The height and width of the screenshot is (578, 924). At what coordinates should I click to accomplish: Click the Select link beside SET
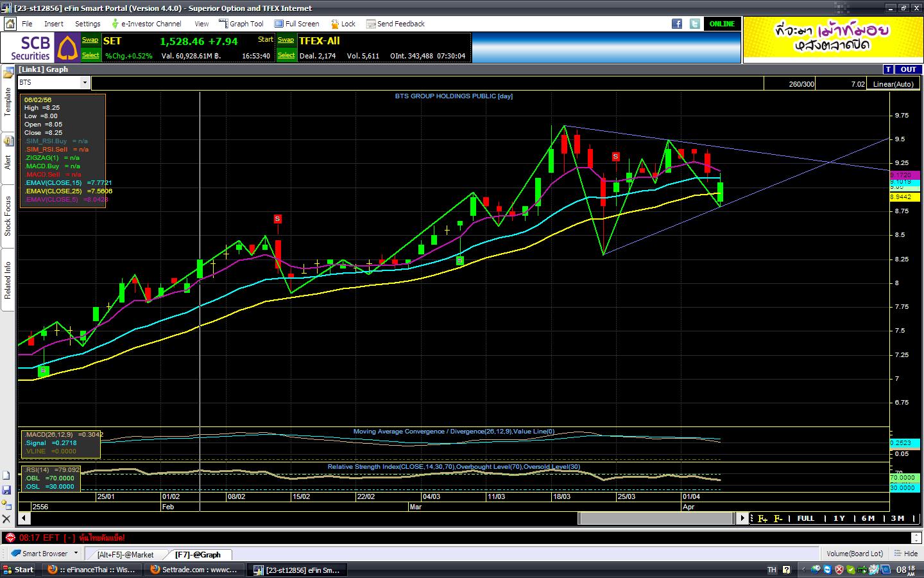[90, 55]
